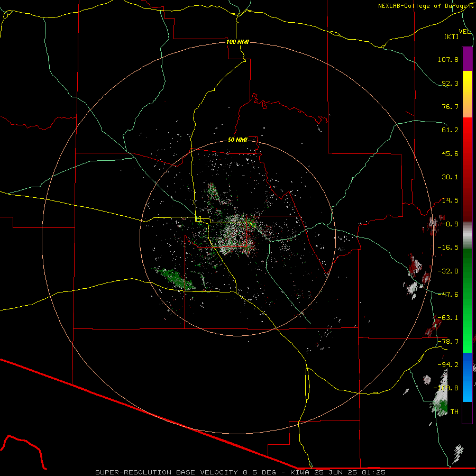Click the VEL legend title
The height and width of the screenshot is (476, 476).
[464, 32]
